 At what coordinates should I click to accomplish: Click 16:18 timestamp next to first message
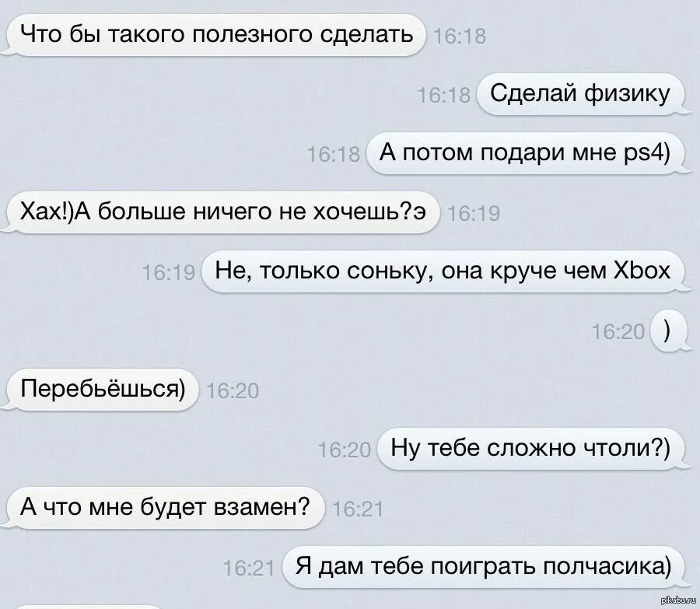pos(460,36)
